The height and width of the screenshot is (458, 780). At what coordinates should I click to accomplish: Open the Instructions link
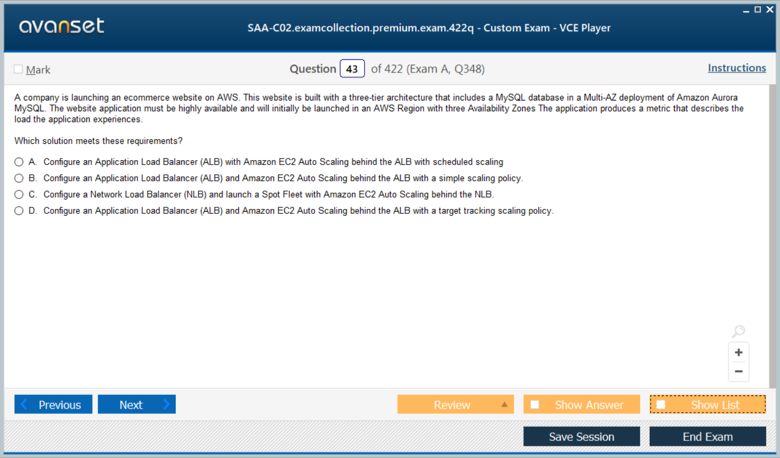click(736, 68)
